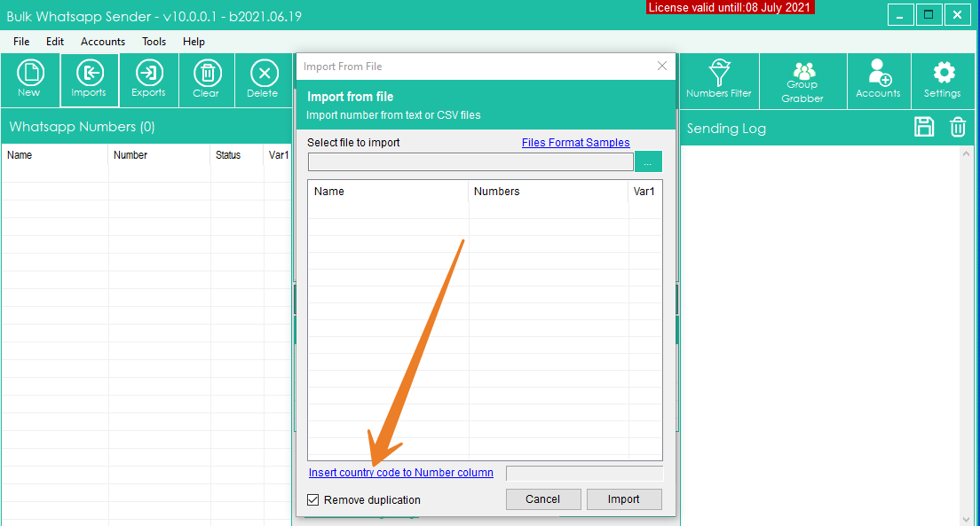The width and height of the screenshot is (980, 526).
Task: Click the Var1 column header in dialog
Action: (x=644, y=192)
